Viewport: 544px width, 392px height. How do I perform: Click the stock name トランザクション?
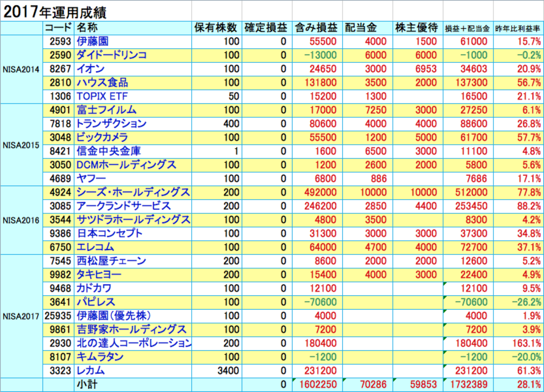111,124
